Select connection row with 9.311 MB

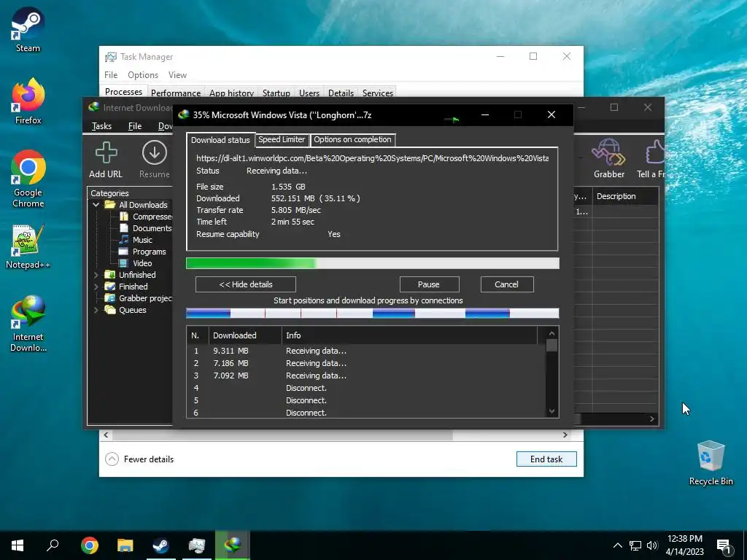(366, 351)
